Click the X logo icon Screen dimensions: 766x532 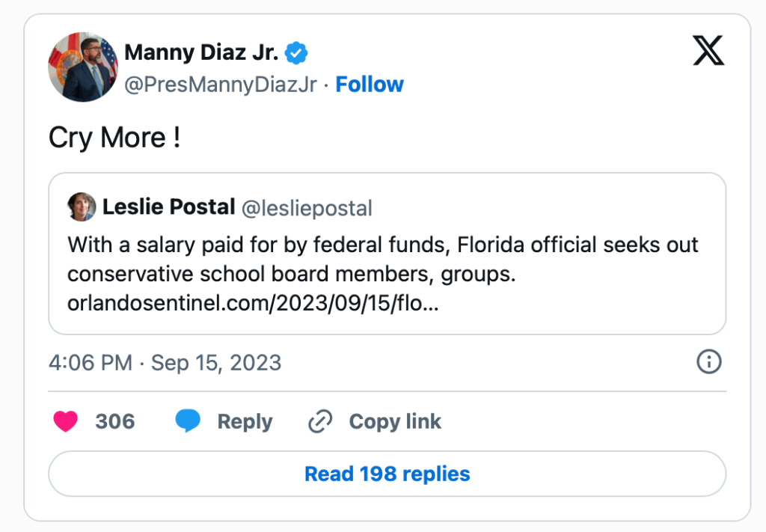click(x=708, y=52)
